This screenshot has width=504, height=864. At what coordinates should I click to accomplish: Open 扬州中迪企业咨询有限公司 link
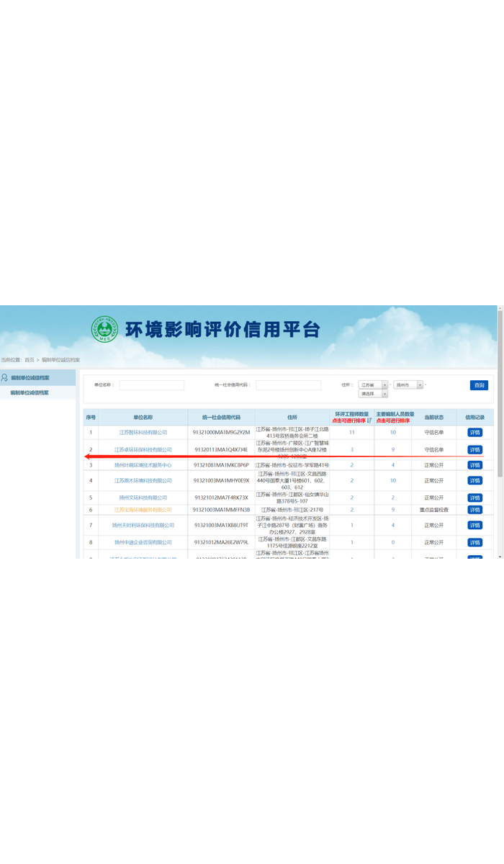(x=143, y=542)
